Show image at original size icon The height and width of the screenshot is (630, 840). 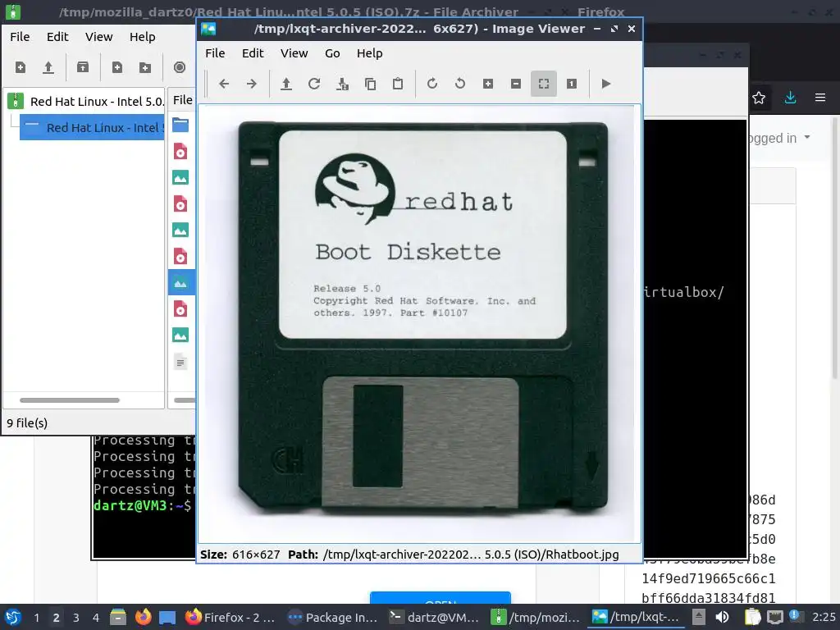click(572, 84)
